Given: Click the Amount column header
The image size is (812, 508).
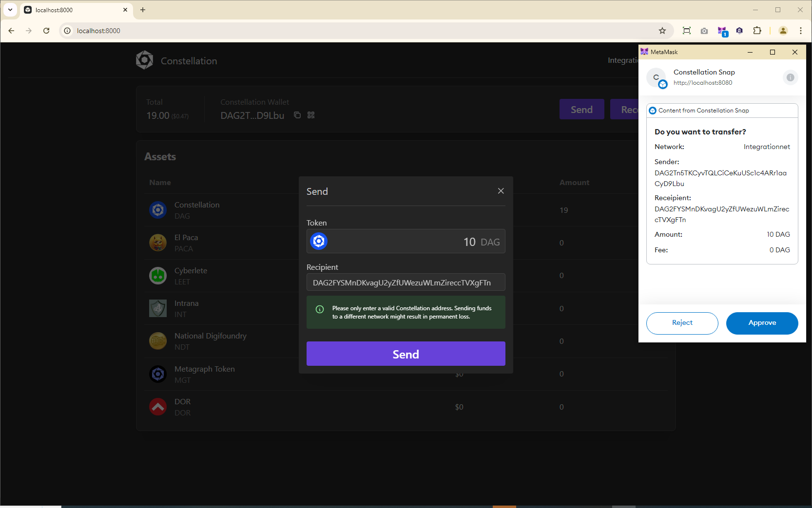Looking at the screenshot, I should (x=574, y=182).
